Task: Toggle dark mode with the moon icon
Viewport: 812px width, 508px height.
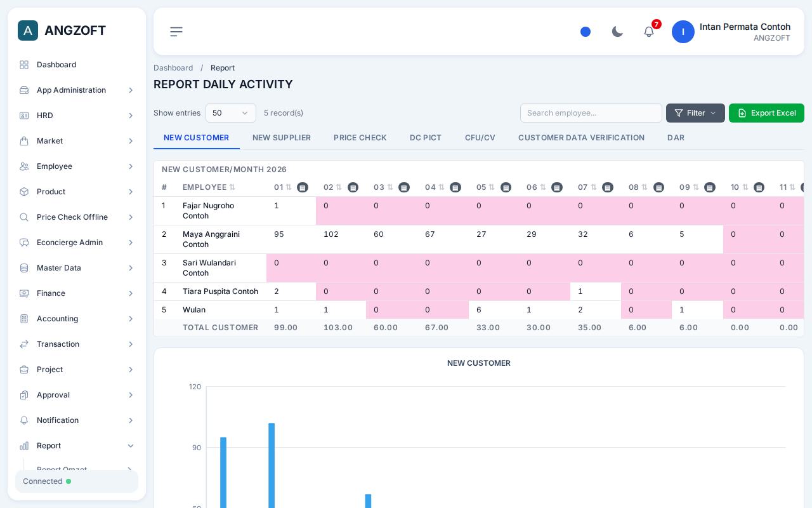Action: tap(617, 32)
